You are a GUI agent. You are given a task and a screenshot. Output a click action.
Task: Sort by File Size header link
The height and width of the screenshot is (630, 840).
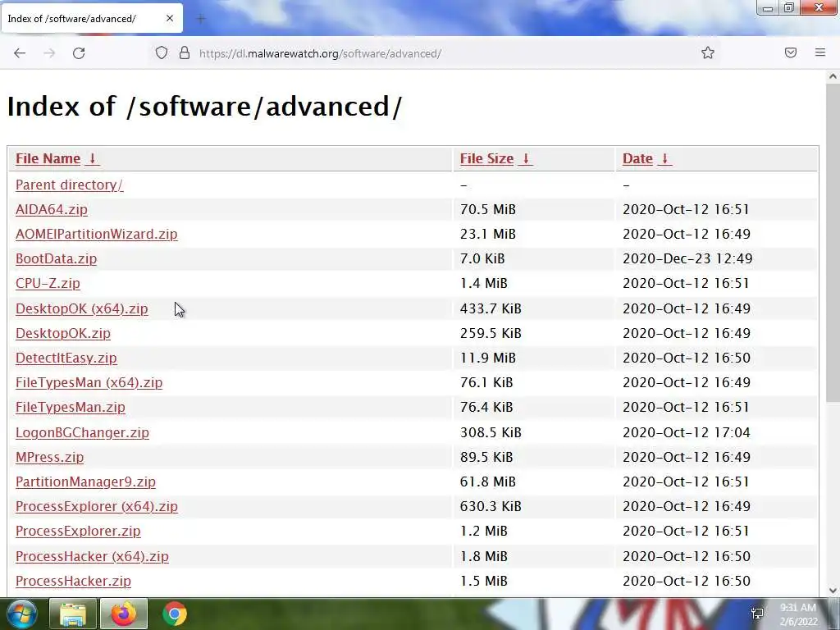(486, 158)
